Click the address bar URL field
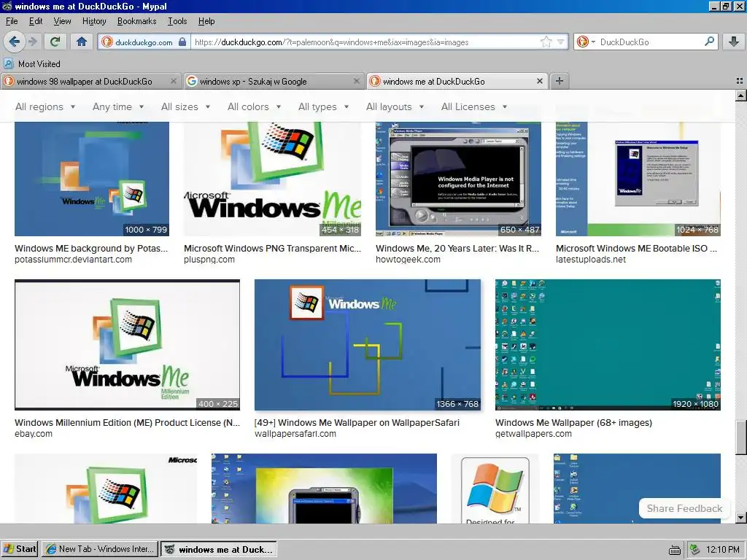The height and width of the screenshot is (560, 747). 365,42
